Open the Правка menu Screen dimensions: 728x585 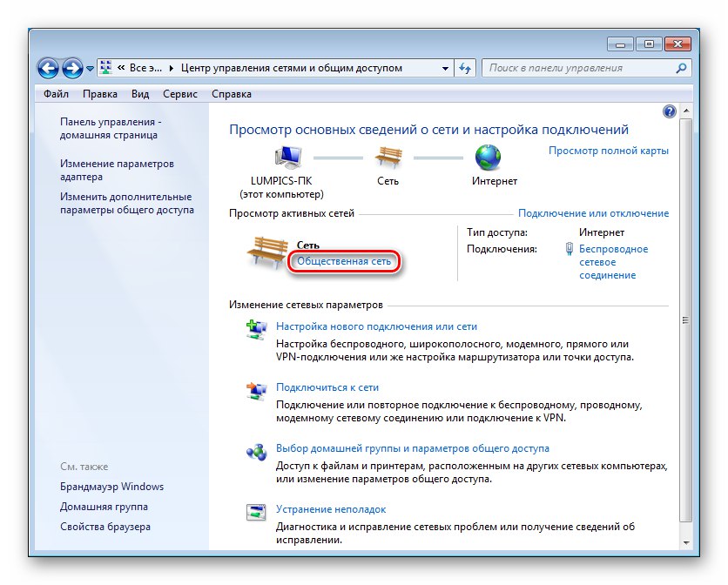100,94
